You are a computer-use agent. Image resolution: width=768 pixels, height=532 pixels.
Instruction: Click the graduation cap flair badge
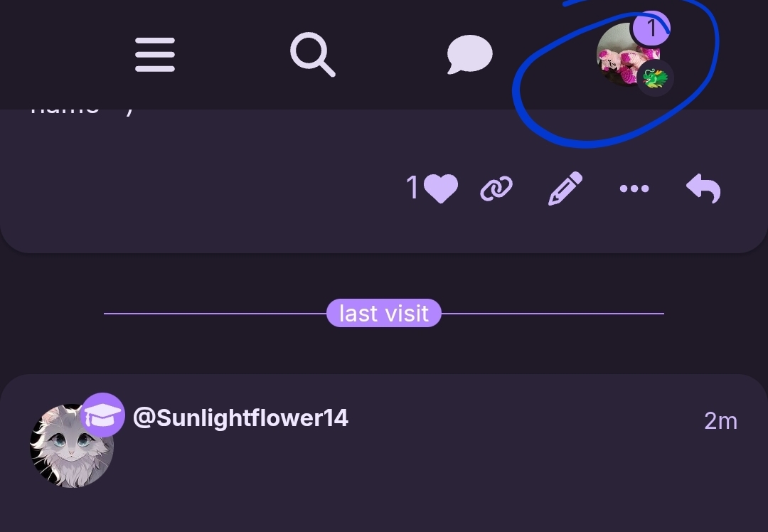click(103, 415)
